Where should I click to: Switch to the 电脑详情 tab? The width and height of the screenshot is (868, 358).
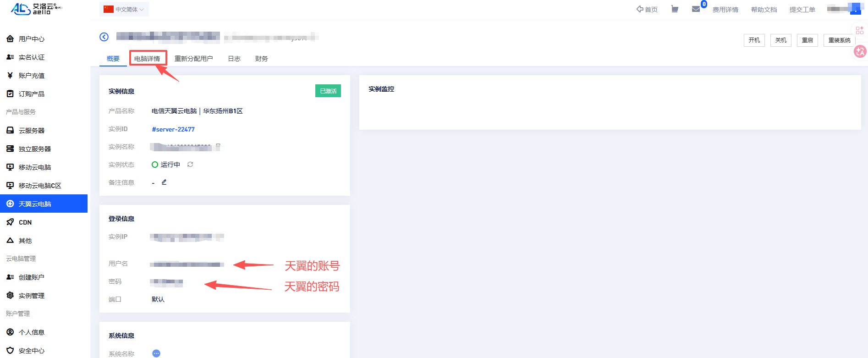pyautogui.click(x=147, y=59)
